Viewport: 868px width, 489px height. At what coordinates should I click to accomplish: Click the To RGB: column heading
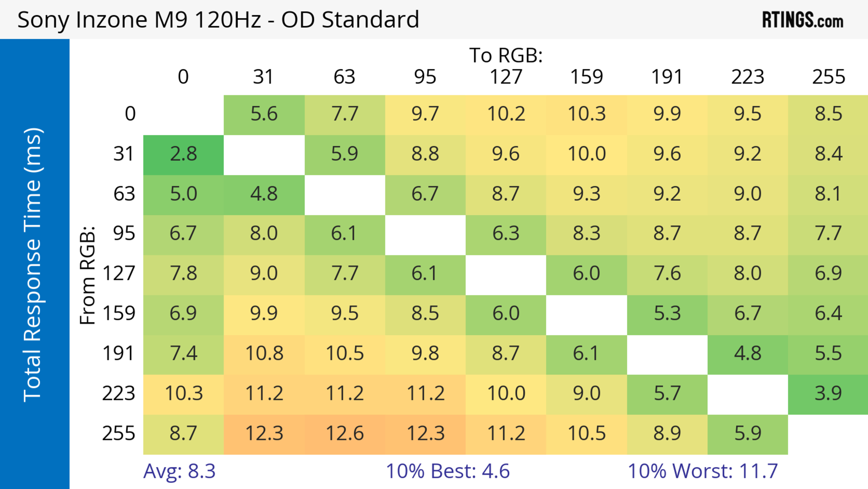pos(506,55)
